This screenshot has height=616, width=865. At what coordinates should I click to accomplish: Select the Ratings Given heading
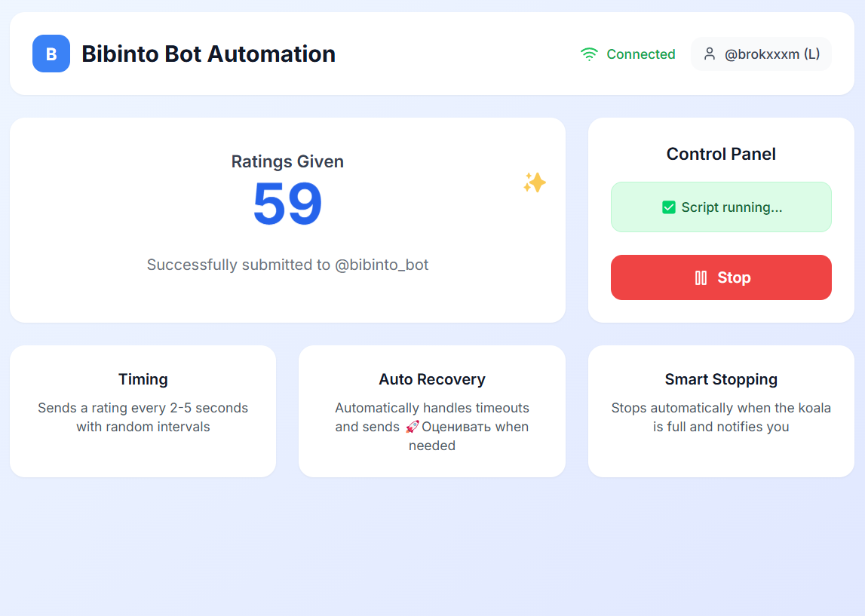287,161
